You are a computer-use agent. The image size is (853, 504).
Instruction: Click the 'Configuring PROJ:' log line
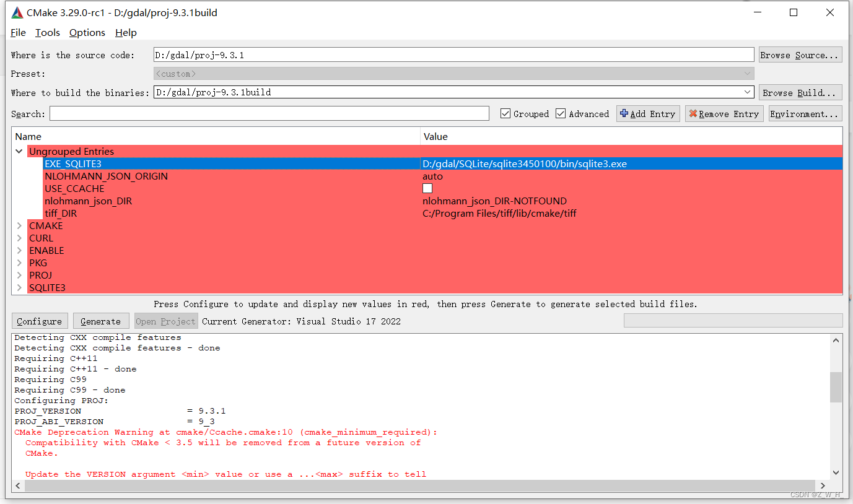point(61,401)
